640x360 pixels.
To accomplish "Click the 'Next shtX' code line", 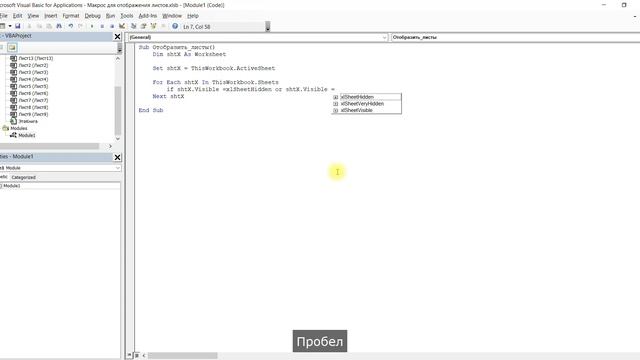I will [168, 96].
